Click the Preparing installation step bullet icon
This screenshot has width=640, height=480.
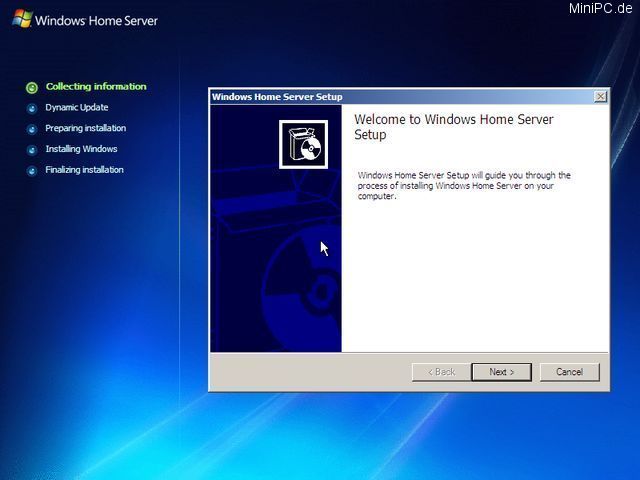tap(32, 129)
